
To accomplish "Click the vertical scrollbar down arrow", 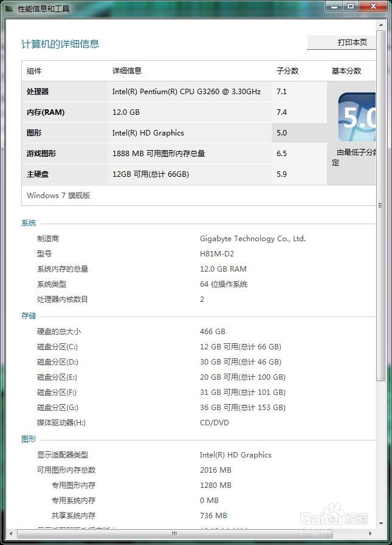I will pyautogui.click(x=381, y=523).
